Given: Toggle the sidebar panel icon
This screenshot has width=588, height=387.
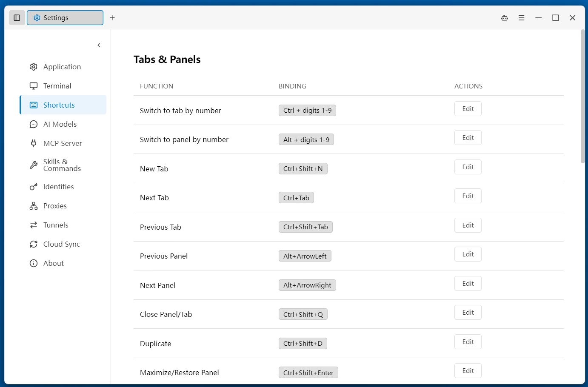Looking at the screenshot, I should coord(17,18).
